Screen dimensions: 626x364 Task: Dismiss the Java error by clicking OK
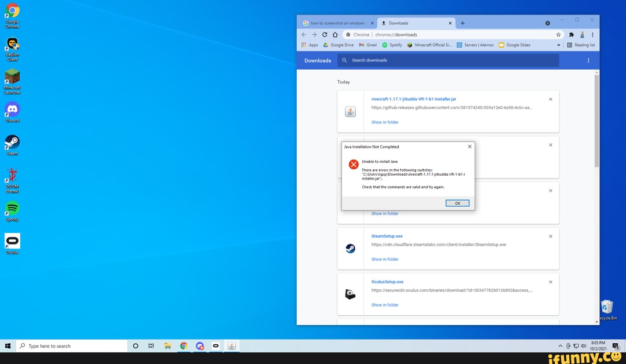[457, 203]
